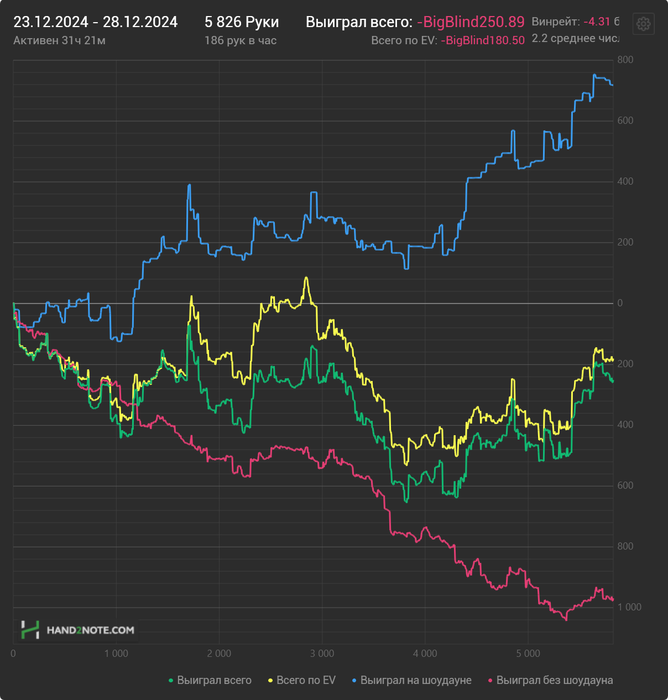Toggle the Выиграл без шоудауна legend label

click(555, 680)
